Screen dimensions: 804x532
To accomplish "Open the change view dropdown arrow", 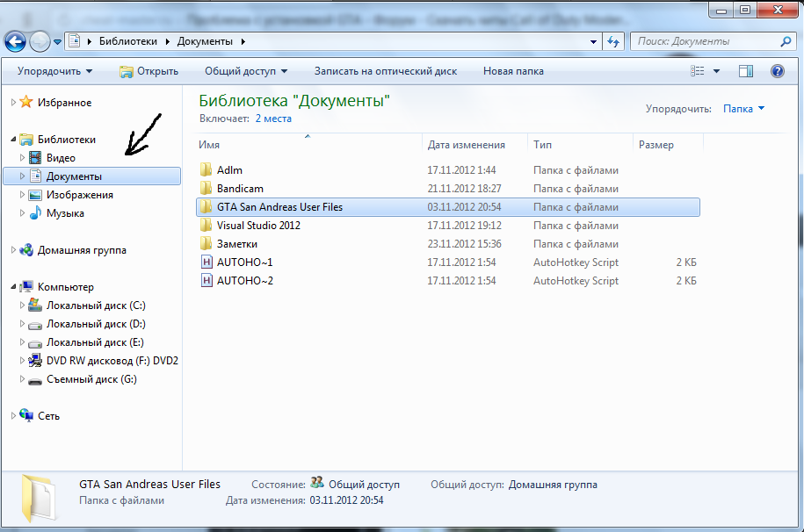I will point(717,71).
